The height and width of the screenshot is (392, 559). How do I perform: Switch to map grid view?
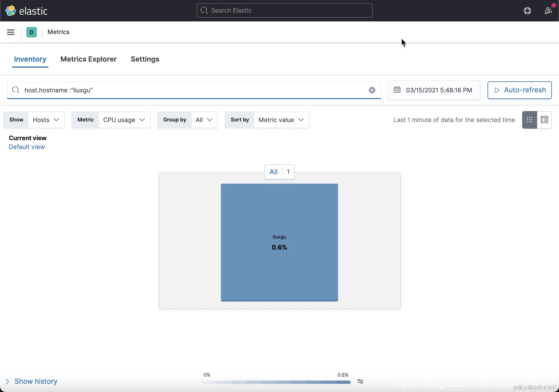529,120
